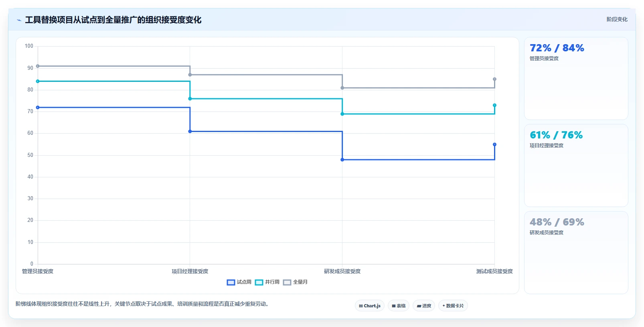Click the y-axis label 90
The image size is (644, 327).
point(30,68)
